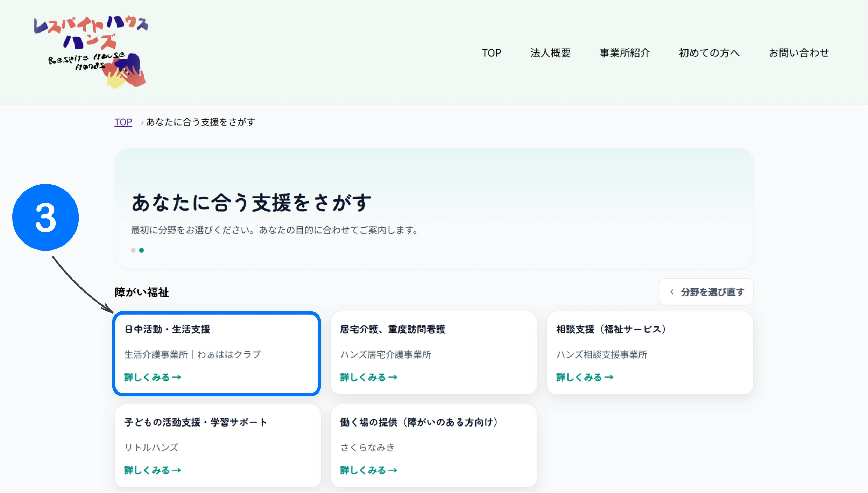Open the TOP menu item
Screen dimensions: 868x493
point(492,53)
